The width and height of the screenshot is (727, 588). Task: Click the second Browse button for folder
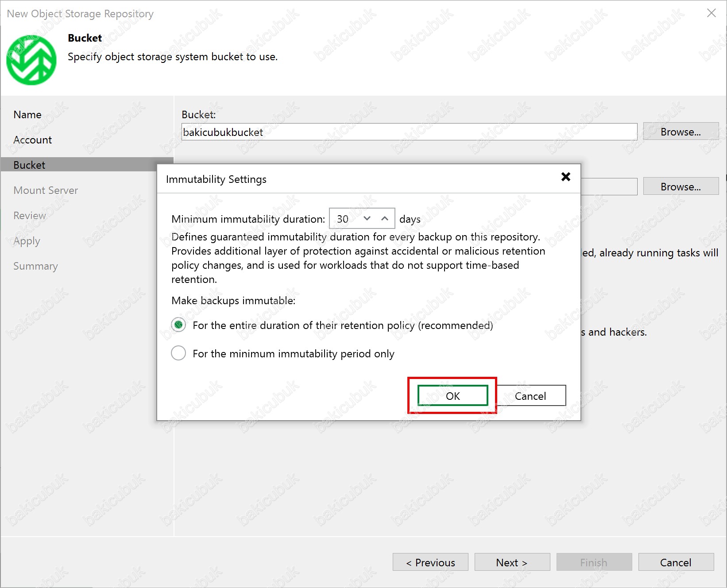point(681,187)
